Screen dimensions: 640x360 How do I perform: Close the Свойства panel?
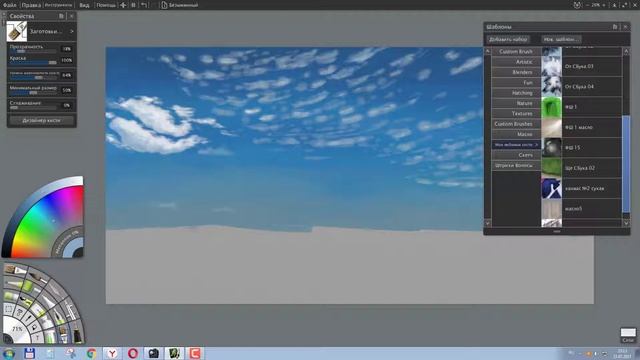pyautogui.click(x=71, y=16)
